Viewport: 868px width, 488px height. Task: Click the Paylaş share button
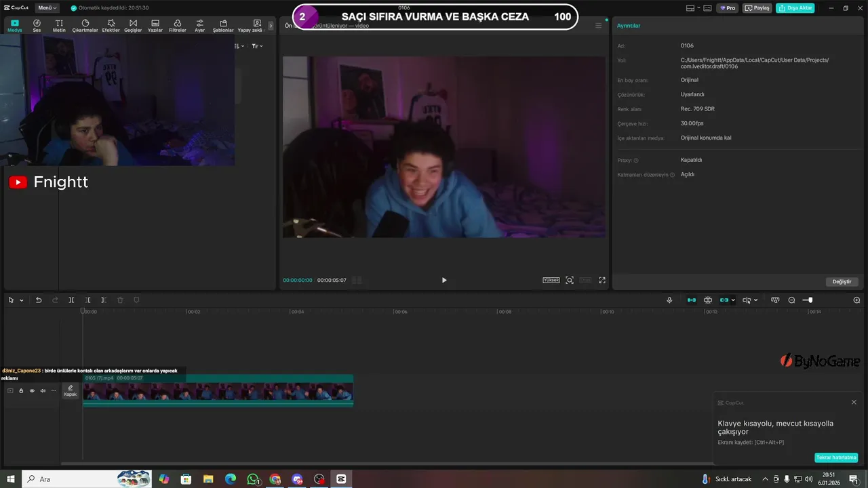pos(758,8)
